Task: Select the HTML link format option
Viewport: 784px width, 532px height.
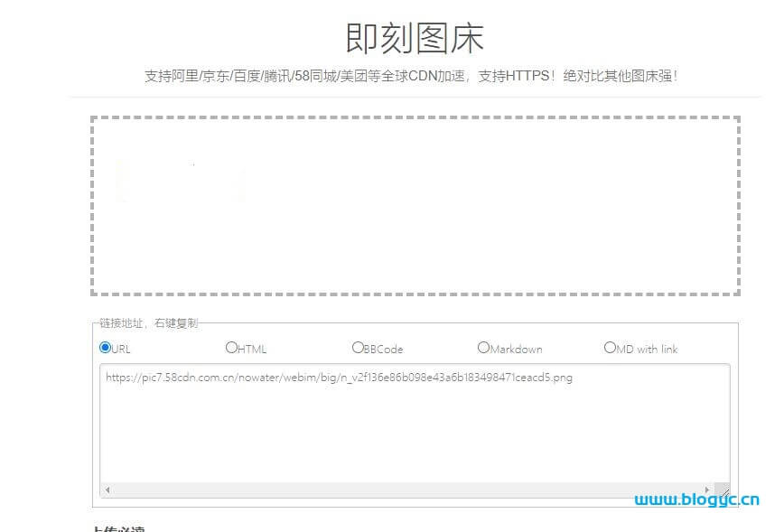Action: click(231, 348)
